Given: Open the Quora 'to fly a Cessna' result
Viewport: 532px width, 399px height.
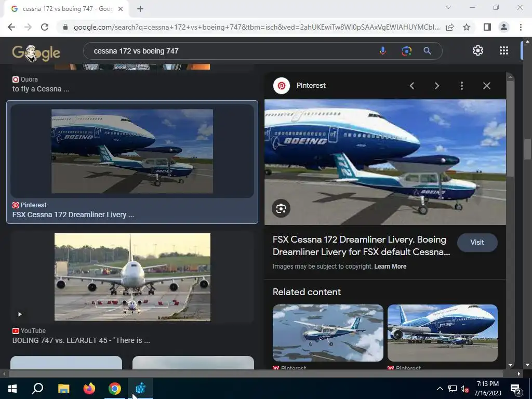Looking at the screenshot, I should click(x=41, y=89).
